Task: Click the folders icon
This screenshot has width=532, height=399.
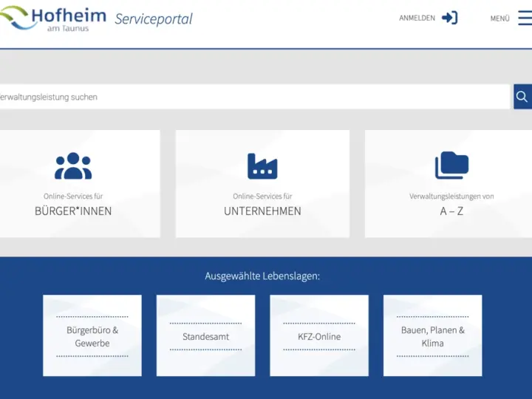Action: point(451,166)
